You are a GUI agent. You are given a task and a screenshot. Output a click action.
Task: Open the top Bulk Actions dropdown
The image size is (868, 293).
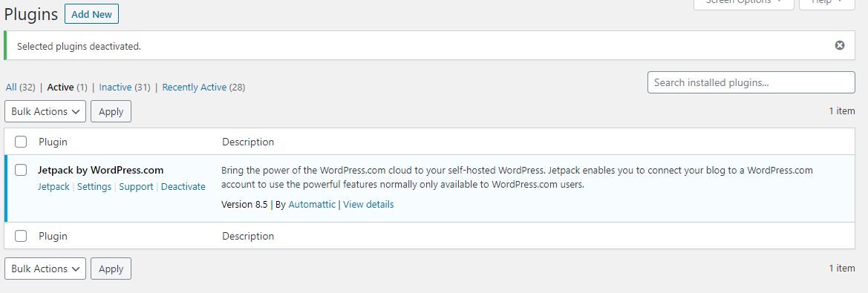(x=45, y=111)
